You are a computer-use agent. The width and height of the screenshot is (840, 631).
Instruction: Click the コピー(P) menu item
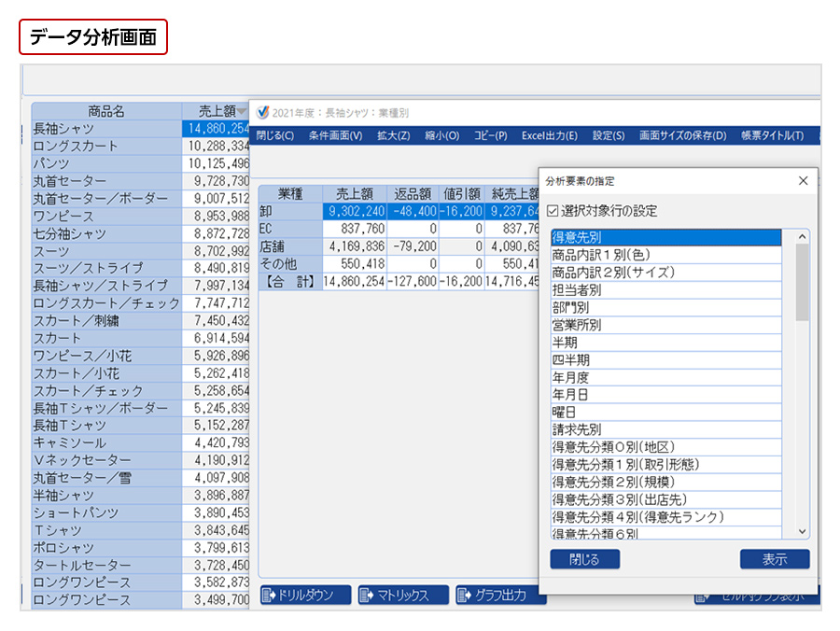coord(490,135)
